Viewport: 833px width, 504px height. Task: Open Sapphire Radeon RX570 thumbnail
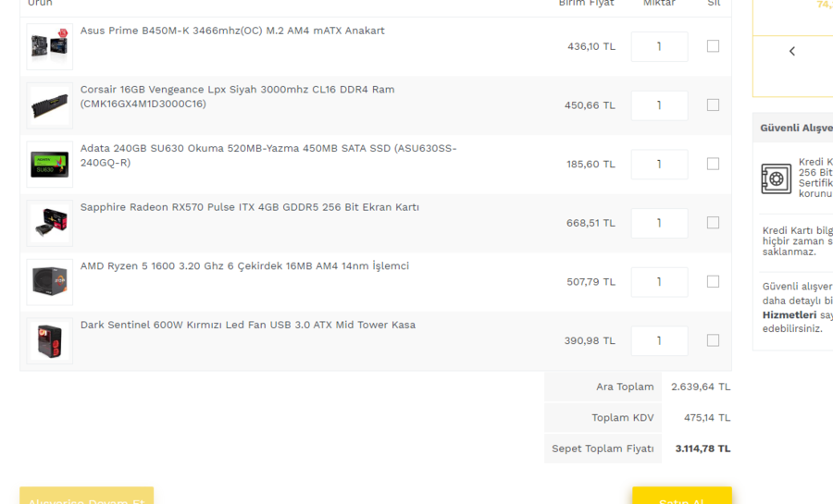tap(49, 224)
